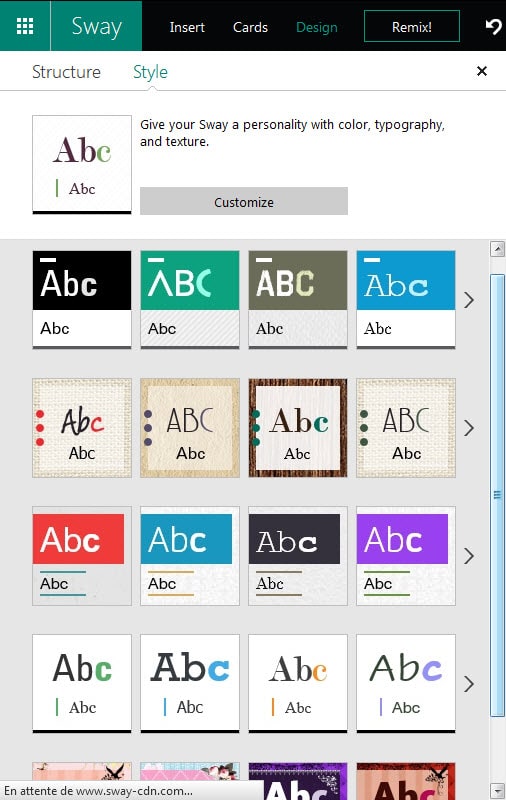Pick the red Abc block style

(x=82, y=556)
